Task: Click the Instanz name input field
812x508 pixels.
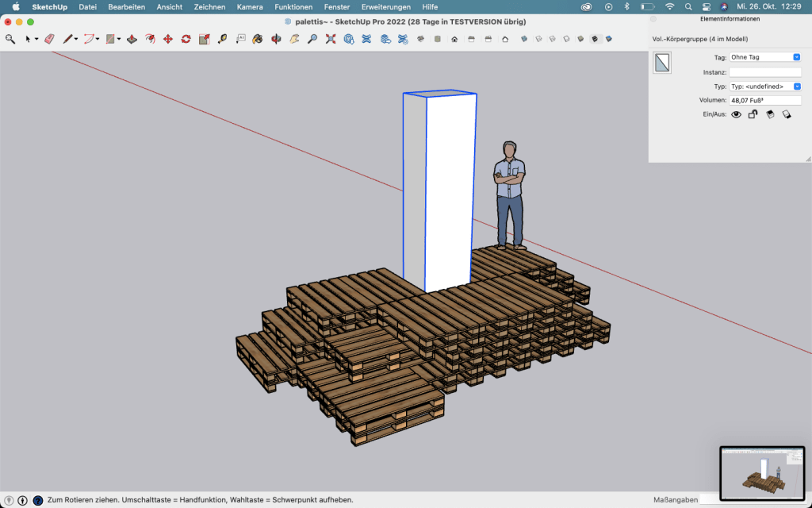Action: tap(765, 71)
